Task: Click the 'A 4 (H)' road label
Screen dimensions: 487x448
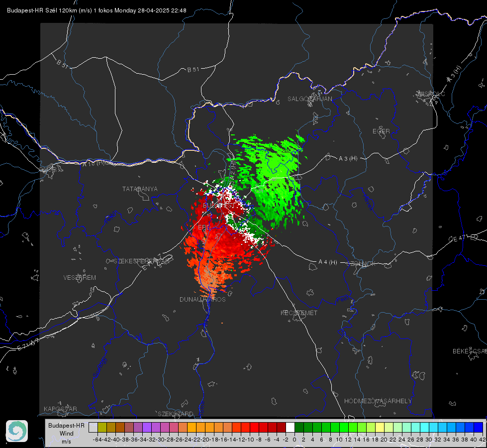Action: click(328, 262)
